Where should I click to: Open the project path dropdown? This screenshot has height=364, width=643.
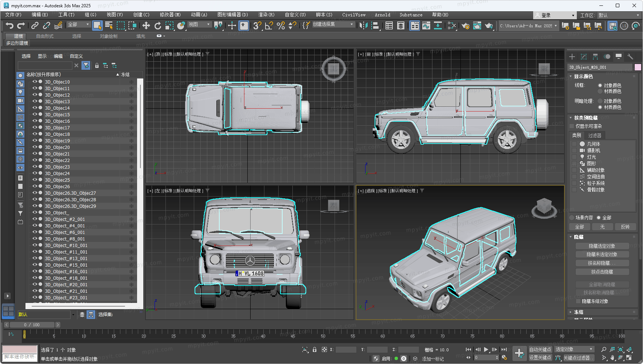[x=528, y=26]
